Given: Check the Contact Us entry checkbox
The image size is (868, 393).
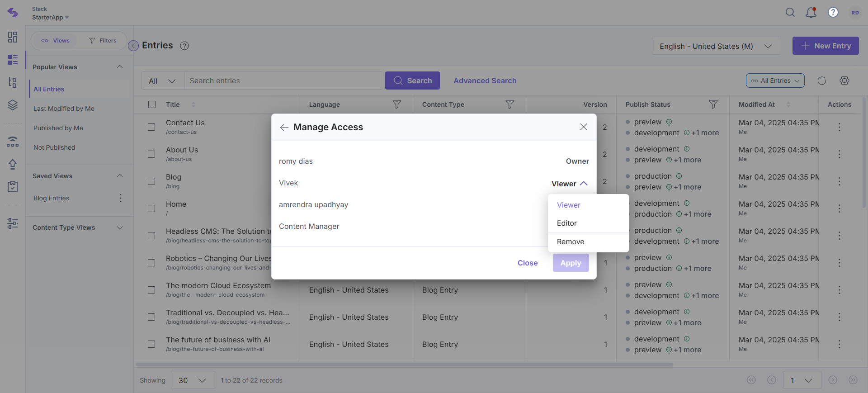Looking at the screenshot, I should (x=151, y=127).
